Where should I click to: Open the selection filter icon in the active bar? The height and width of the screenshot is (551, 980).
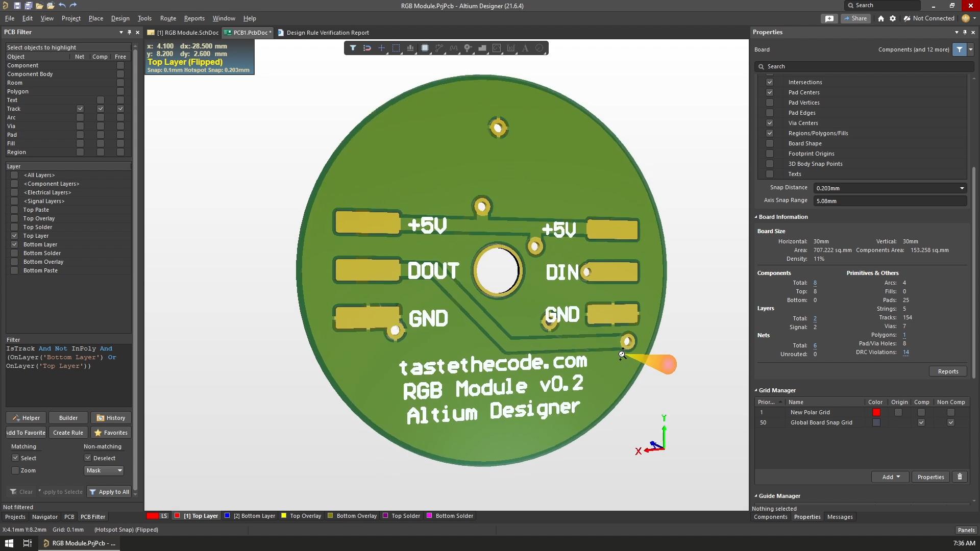click(x=353, y=48)
